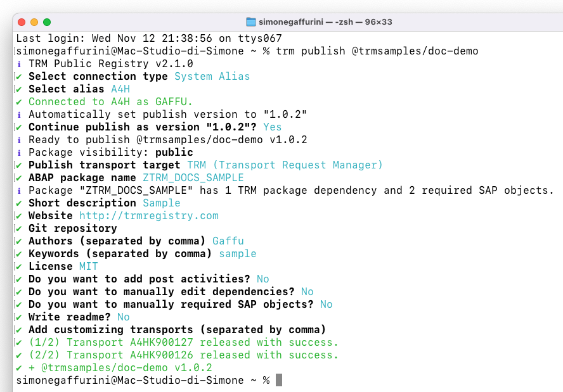Click the 'Gaffu' authors value
Viewport: 563px width, 392px height.
[228, 241]
